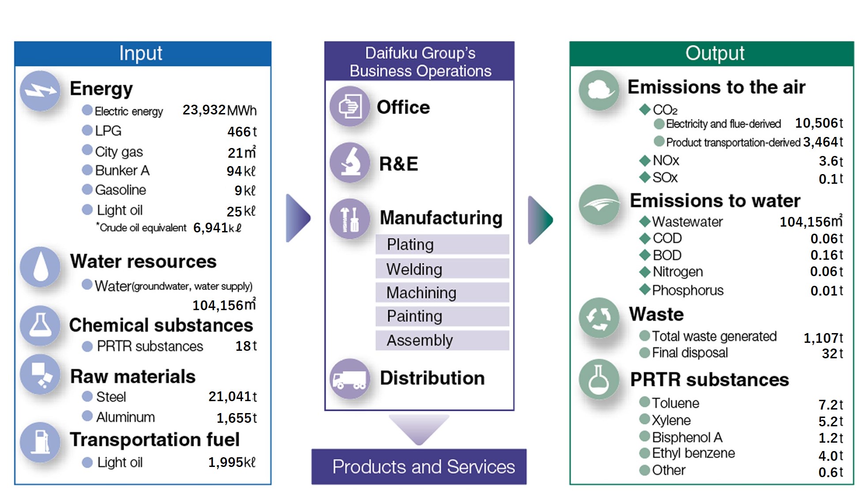Click the Water resources droplet icon

40,267
